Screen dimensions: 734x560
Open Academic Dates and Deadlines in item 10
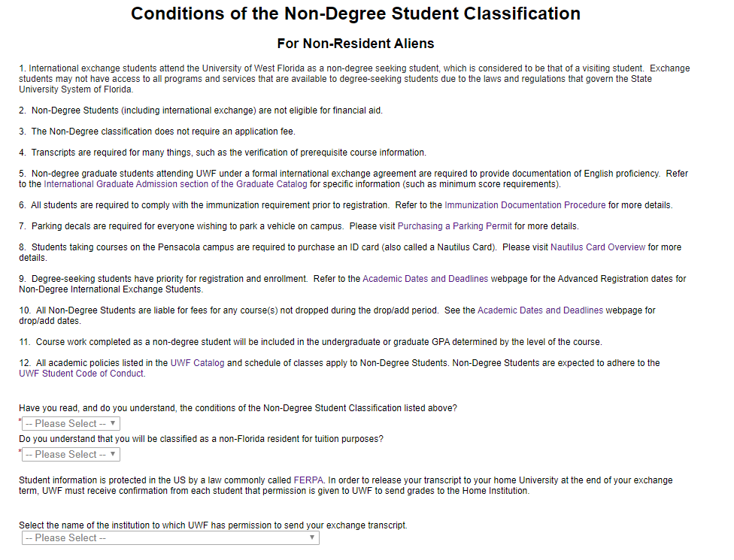pyautogui.click(x=540, y=310)
